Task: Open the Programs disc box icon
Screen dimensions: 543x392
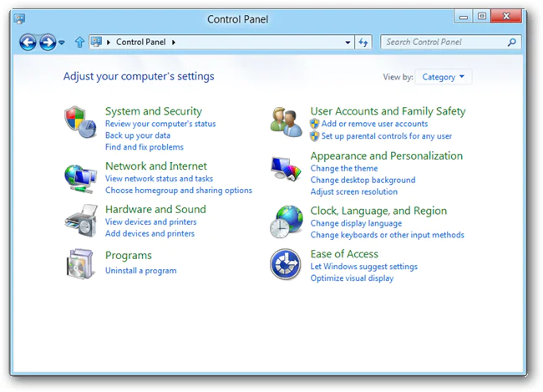Action: 80,264
